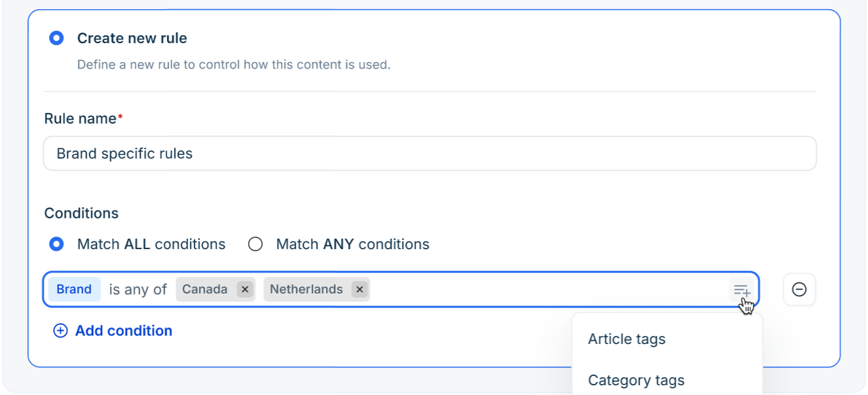Screen dimensions: 868x395
Task: Change the 'is any of' operator
Action: coord(138,289)
